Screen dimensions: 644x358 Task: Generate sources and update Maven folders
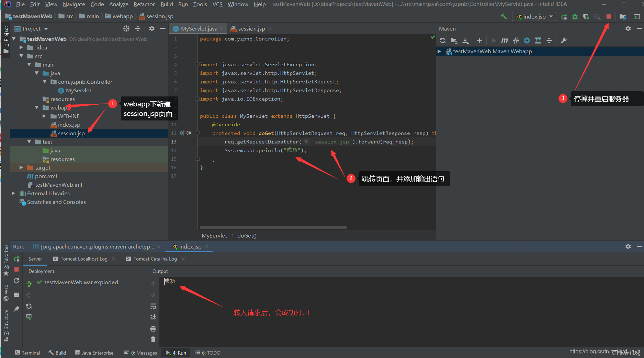[x=454, y=41]
